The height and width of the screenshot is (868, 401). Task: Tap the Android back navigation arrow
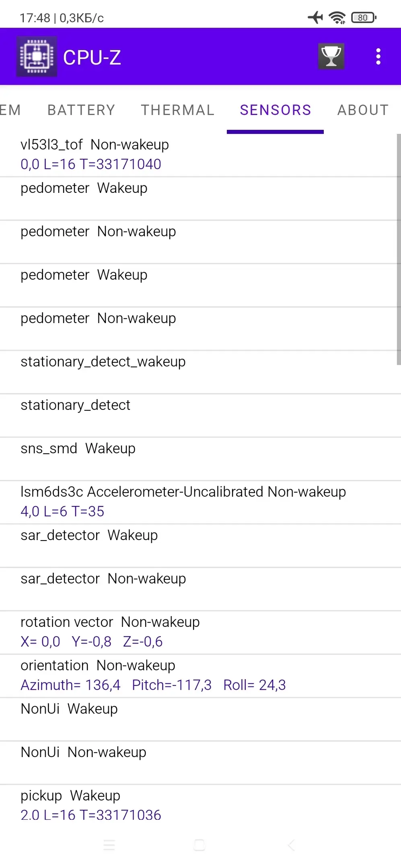coord(291,845)
